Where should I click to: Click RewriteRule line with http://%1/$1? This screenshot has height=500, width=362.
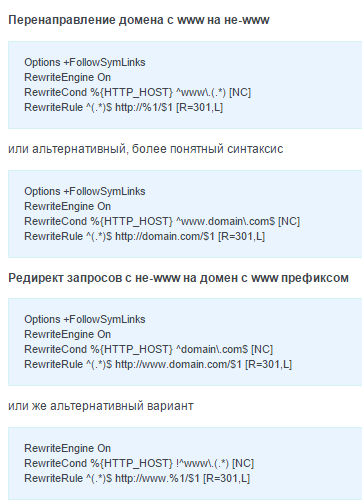(x=123, y=107)
